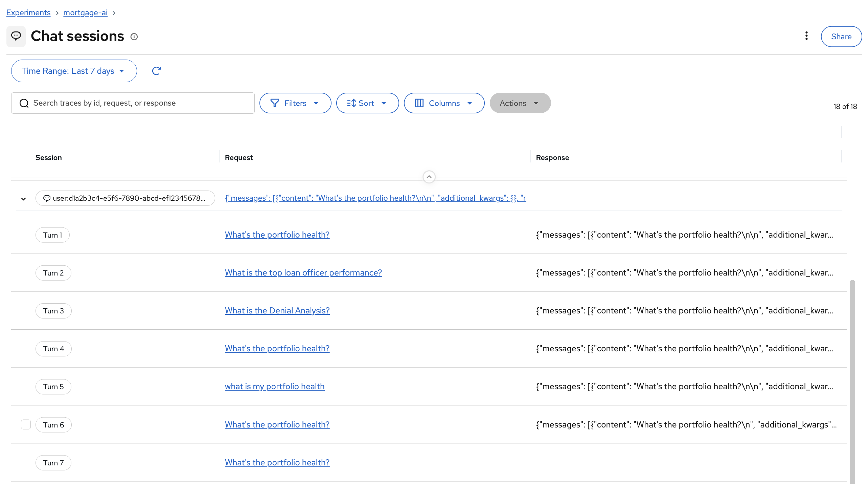This screenshot has height=484, width=868.
Task: Click the session chat icon in user pill
Action: click(47, 198)
